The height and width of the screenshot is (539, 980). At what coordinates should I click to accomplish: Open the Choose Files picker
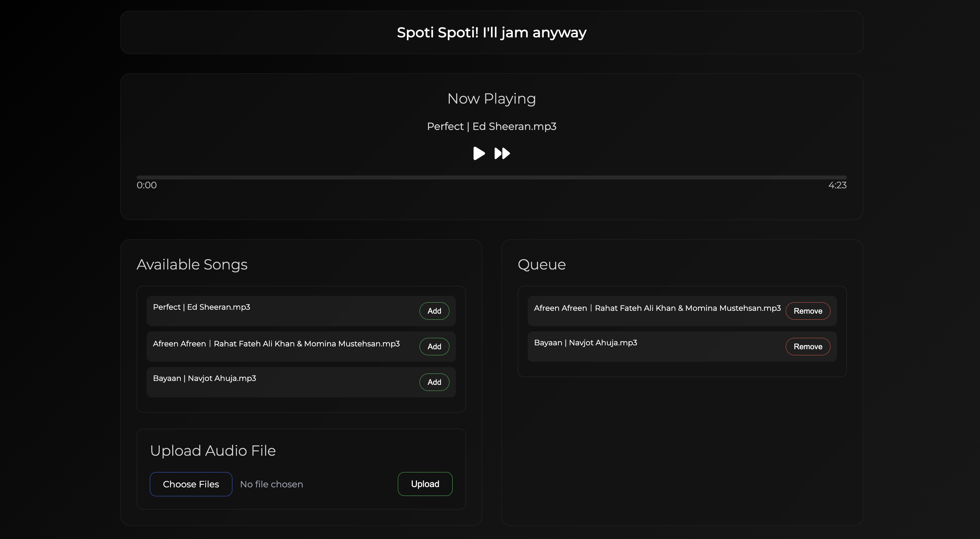coord(191,484)
